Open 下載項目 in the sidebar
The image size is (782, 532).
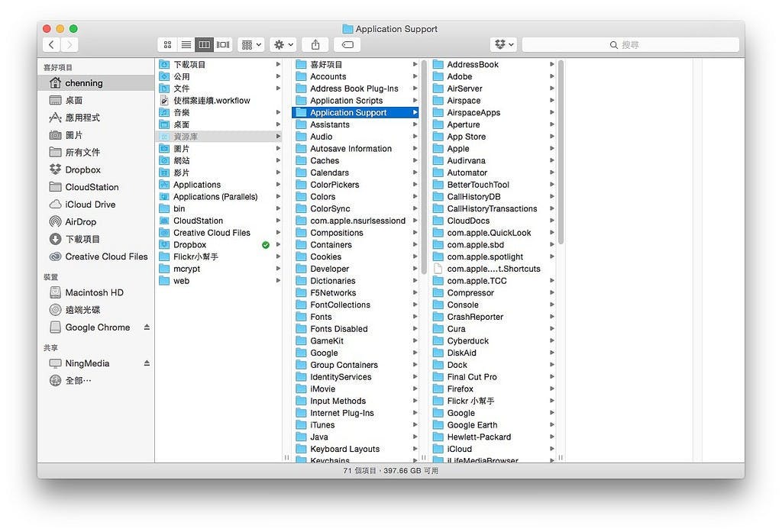(96, 240)
